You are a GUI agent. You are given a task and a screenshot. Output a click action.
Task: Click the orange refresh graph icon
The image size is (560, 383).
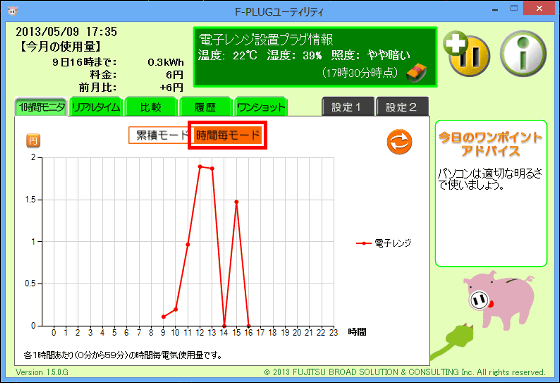(x=399, y=142)
